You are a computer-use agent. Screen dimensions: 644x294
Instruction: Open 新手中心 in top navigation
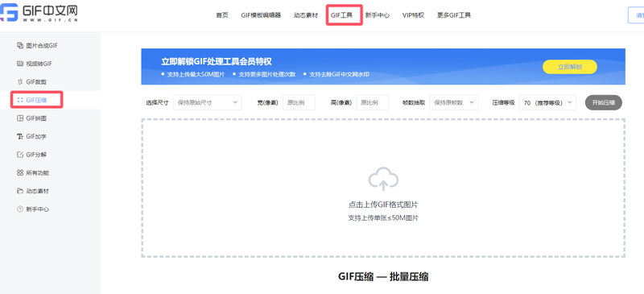378,15
